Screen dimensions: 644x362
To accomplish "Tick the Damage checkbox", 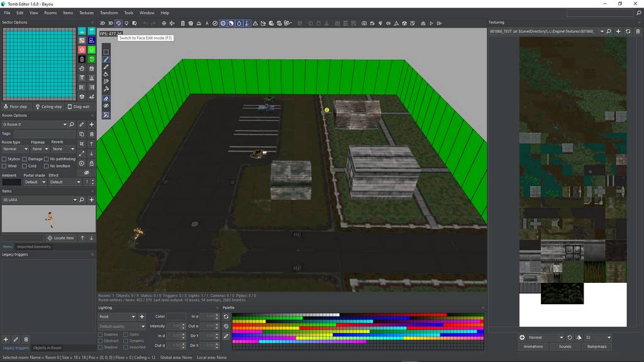I will click(x=25, y=159).
